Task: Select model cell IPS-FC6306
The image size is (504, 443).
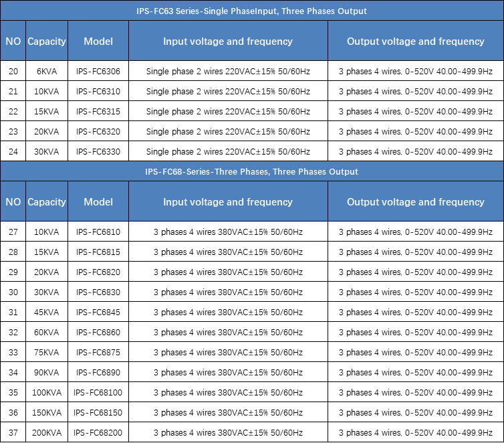Action: [98, 71]
